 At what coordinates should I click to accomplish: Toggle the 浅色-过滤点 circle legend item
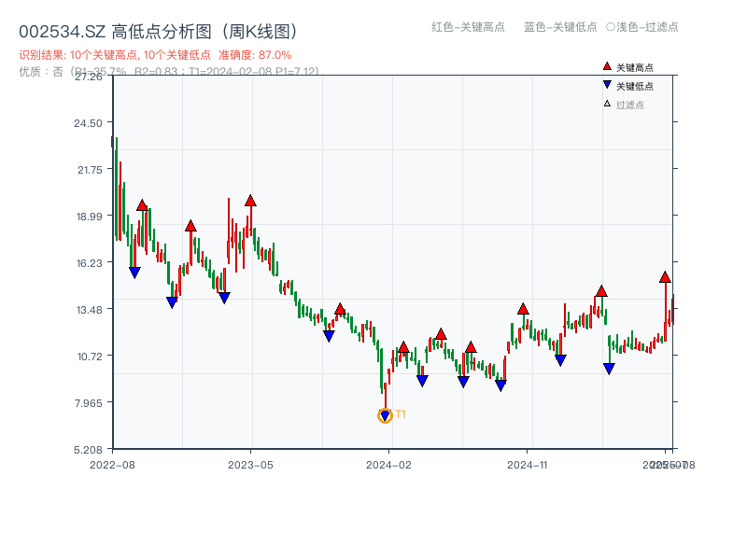click(x=642, y=27)
